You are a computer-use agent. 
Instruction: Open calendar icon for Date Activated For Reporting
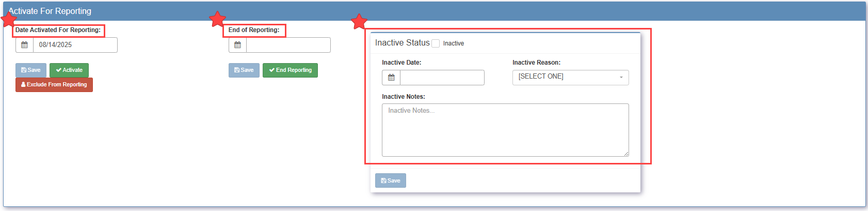[24, 45]
